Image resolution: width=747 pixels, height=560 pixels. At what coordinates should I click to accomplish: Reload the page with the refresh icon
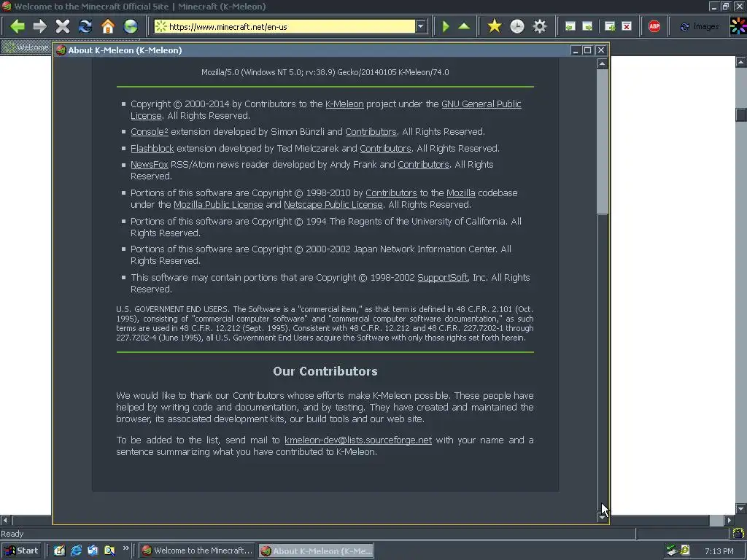coord(85,26)
